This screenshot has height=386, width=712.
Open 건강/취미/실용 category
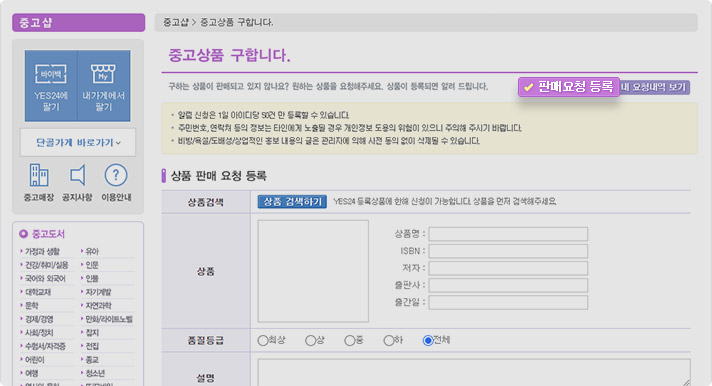[46, 265]
